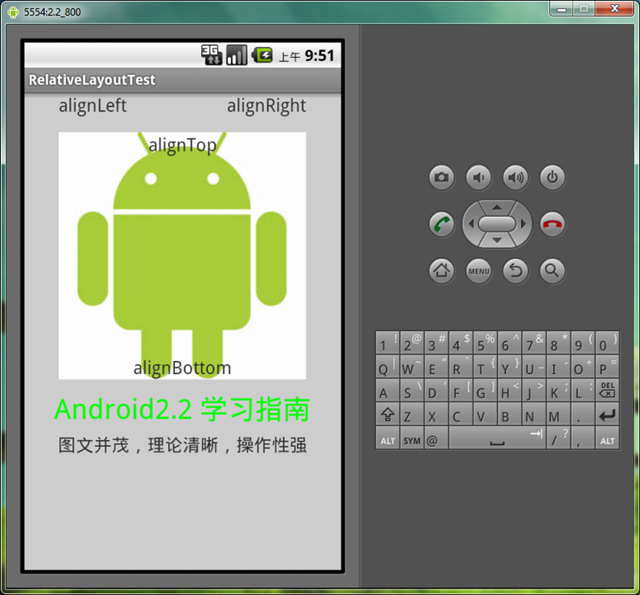This screenshot has height=595, width=640.
Task: Click the slash question mark key
Action: click(558, 438)
